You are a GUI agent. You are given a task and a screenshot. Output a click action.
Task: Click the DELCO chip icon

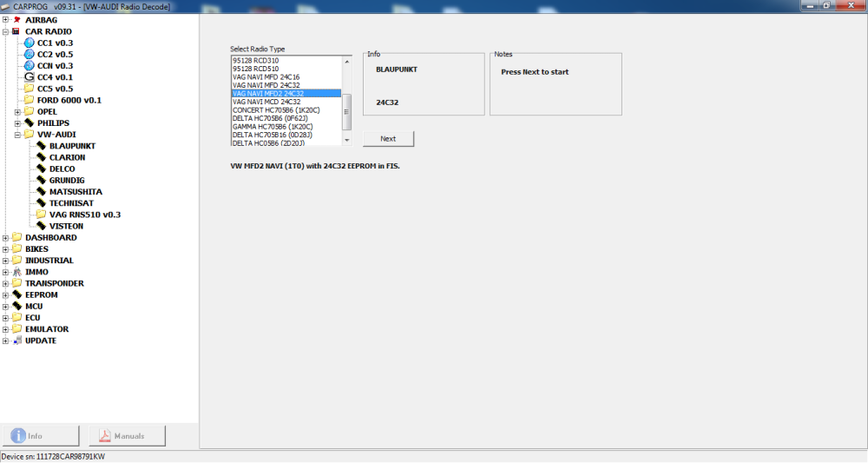point(42,169)
